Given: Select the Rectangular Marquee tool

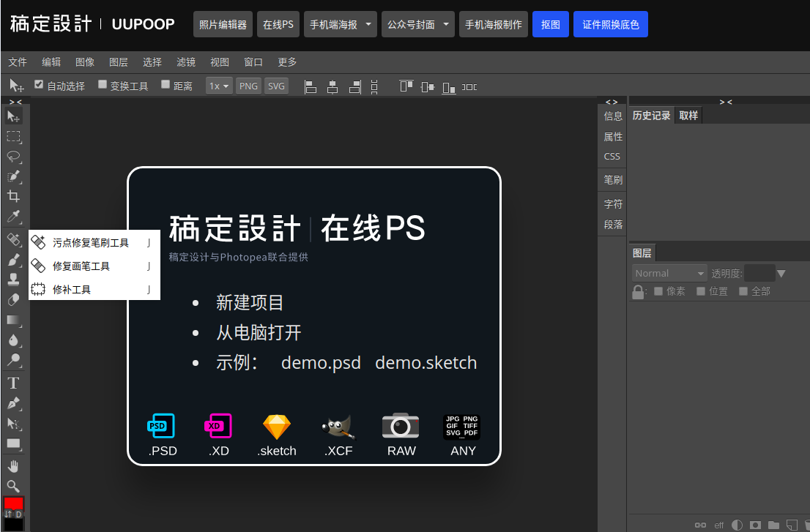Looking at the screenshot, I should point(13,137).
